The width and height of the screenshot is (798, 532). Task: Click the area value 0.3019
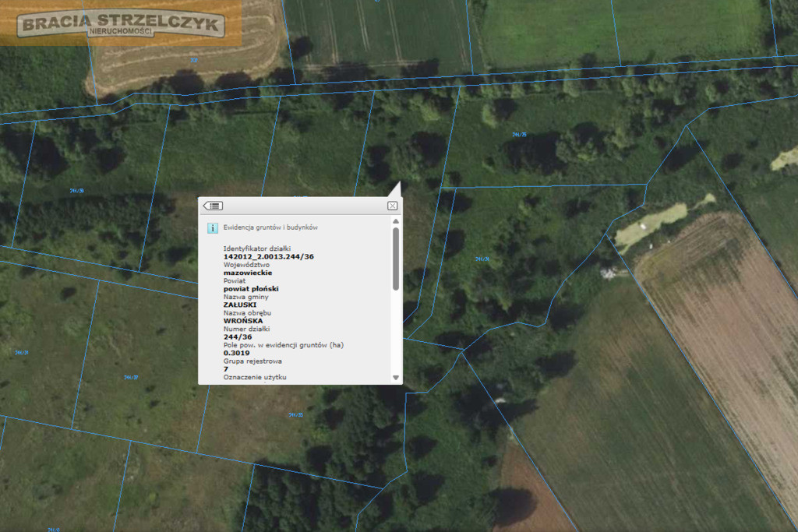237,353
